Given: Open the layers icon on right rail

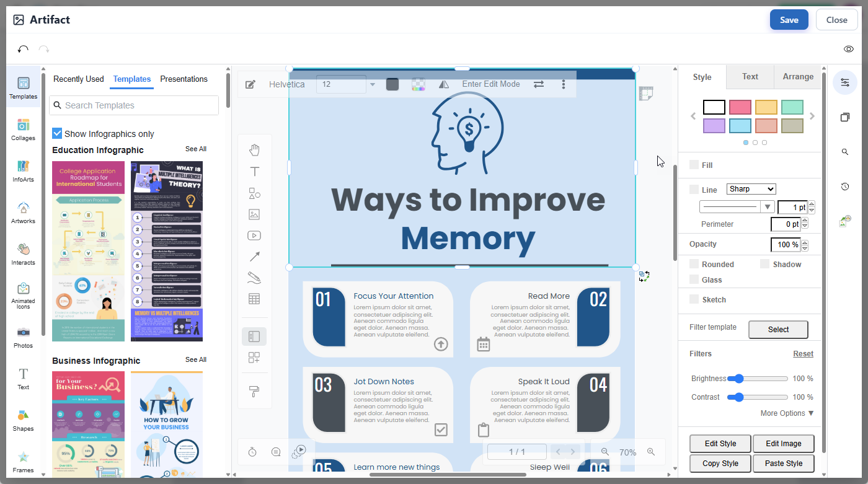Looking at the screenshot, I should 845,117.
